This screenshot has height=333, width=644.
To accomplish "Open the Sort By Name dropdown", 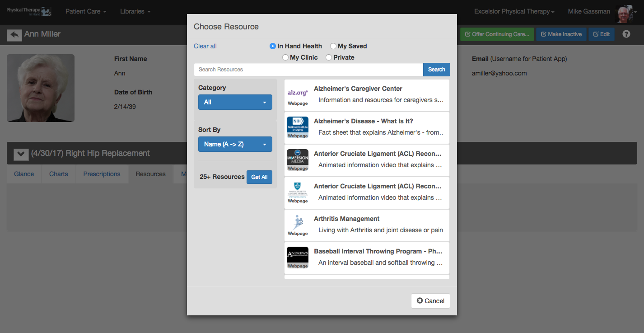I will pos(235,144).
